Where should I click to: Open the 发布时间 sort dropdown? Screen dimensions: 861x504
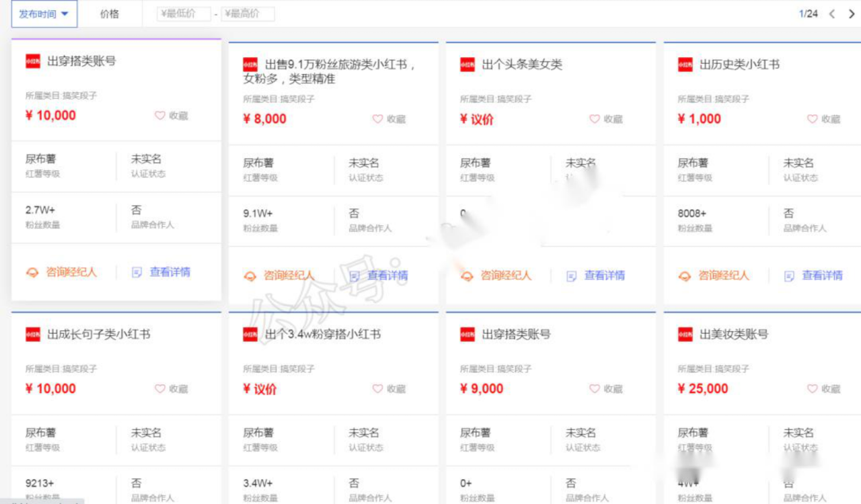point(44,13)
